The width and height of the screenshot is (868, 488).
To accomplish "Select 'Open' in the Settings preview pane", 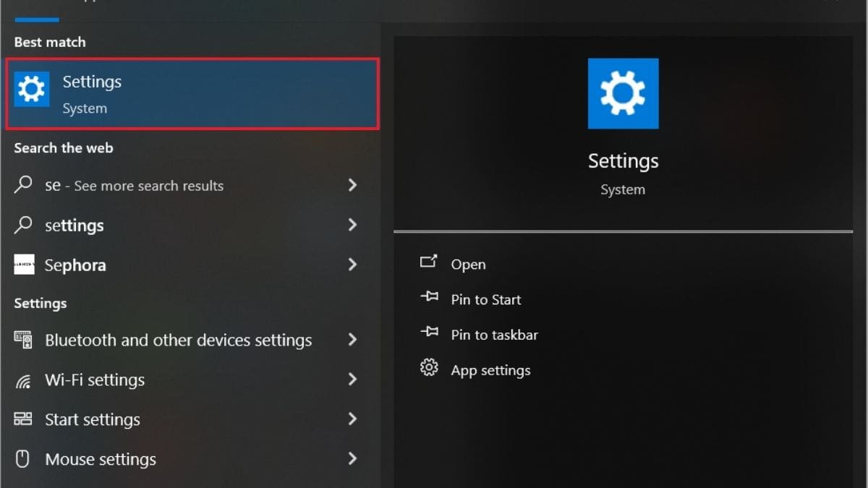I will [x=468, y=265].
